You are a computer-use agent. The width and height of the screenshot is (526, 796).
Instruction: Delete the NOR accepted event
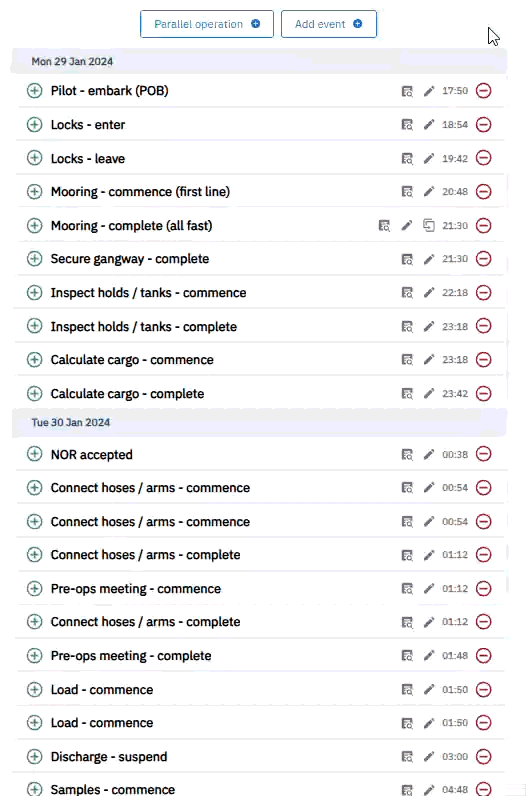pos(483,454)
